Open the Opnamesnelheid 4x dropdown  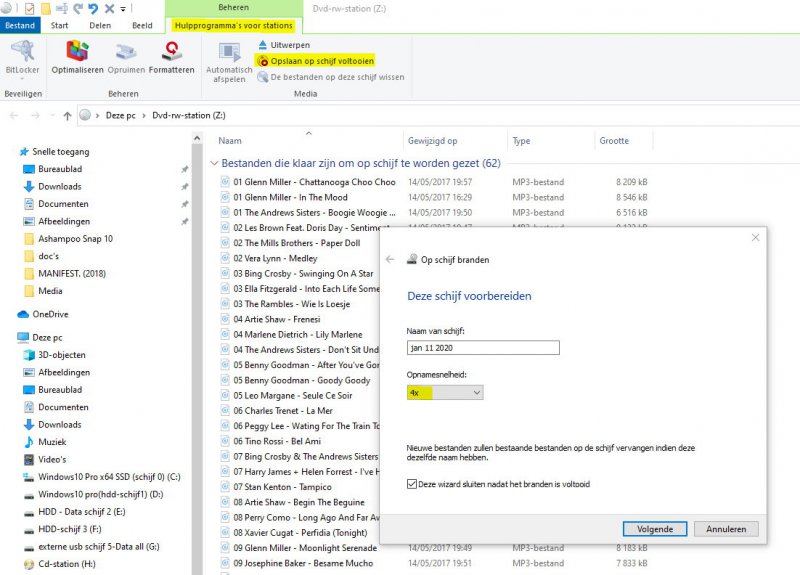click(445, 393)
